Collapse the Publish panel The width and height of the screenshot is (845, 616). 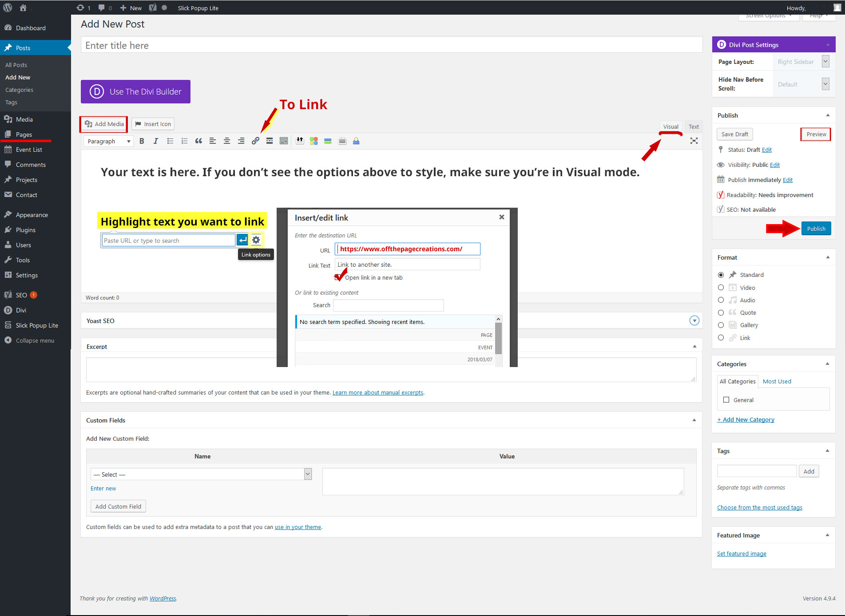(x=828, y=115)
